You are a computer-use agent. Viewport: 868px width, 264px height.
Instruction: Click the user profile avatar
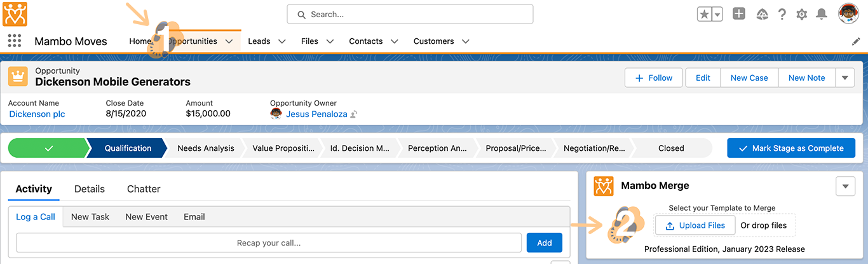(848, 13)
